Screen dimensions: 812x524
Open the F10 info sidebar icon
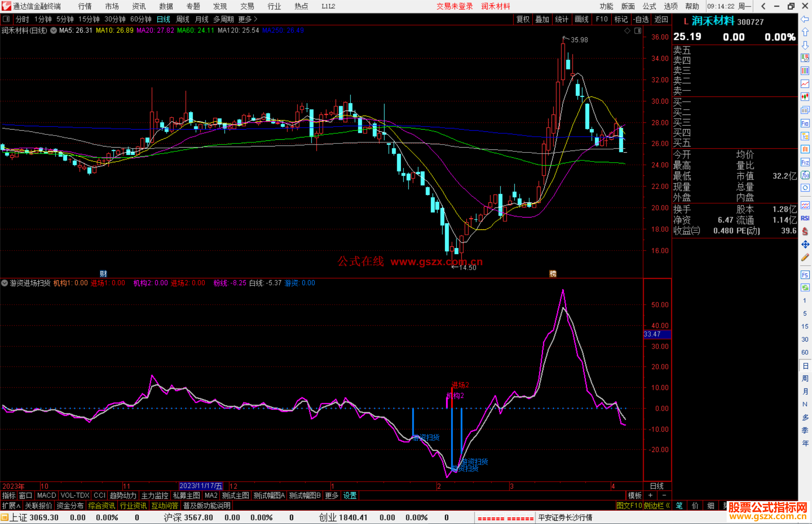coord(805,123)
